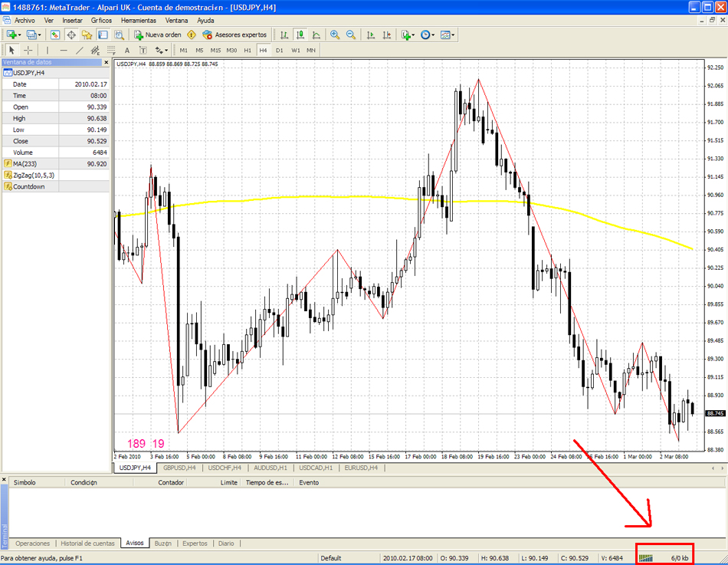Image resolution: width=728 pixels, height=565 pixels.
Task: Zoom out on the chart
Action: (x=351, y=34)
